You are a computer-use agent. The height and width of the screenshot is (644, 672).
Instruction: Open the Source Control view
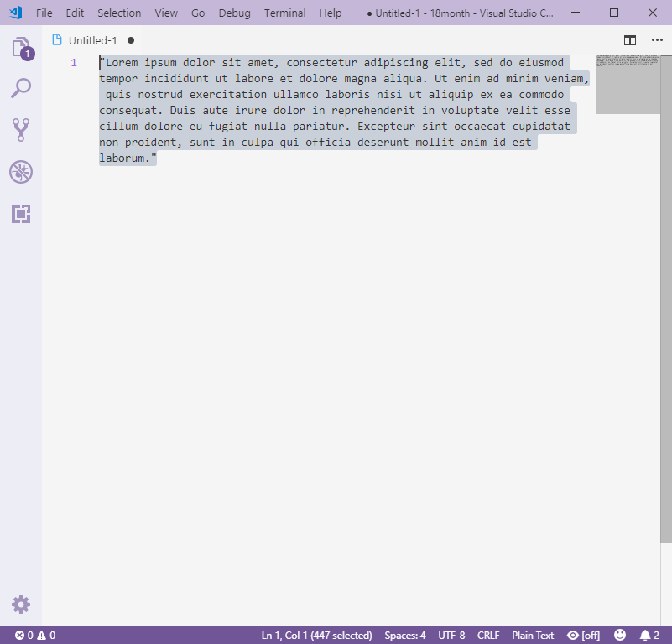pos(21,129)
